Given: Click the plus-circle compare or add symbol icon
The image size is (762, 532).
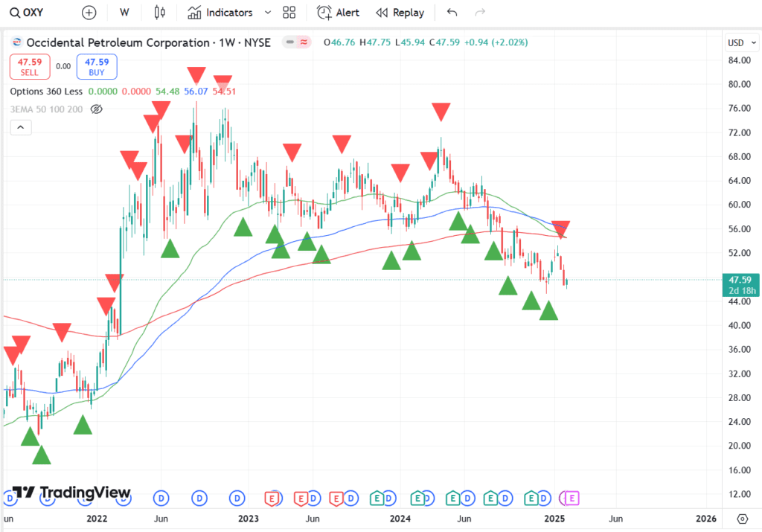Looking at the screenshot, I should coord(89,13).
